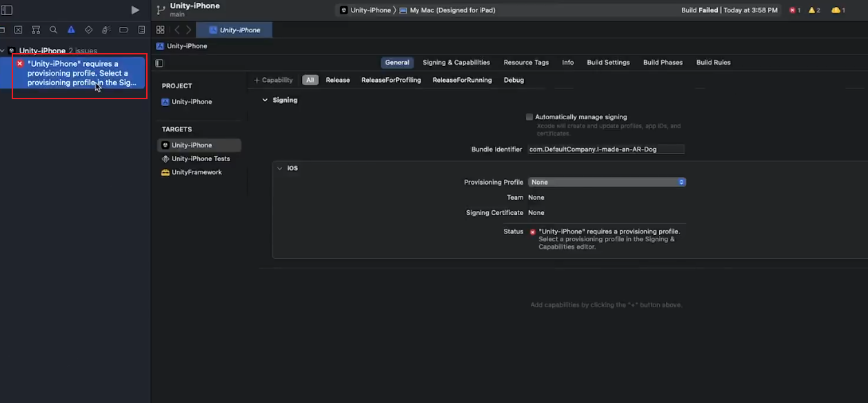Open the Info tab
The image size is (868, 403).
pos(567,62)
